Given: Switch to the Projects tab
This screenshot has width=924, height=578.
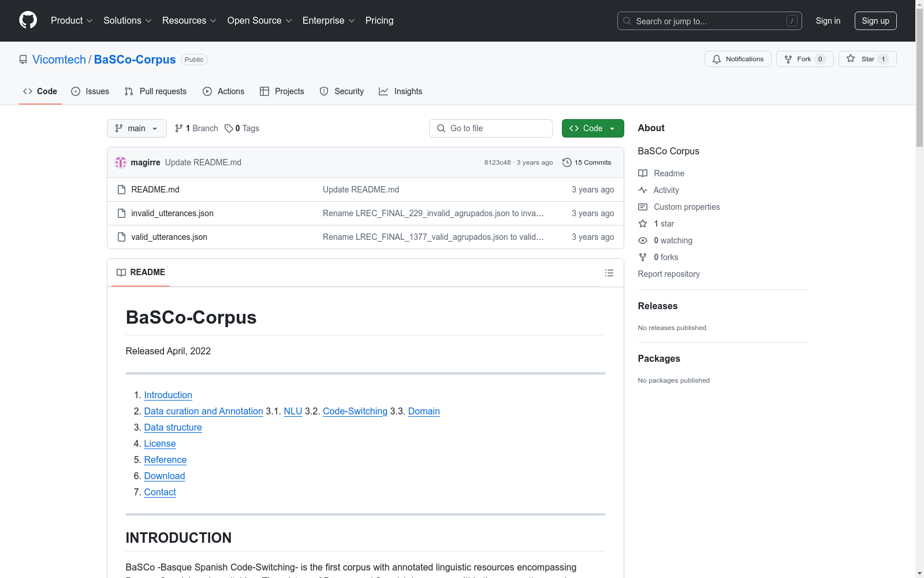Looking at the screenshot, I should 282,91.
